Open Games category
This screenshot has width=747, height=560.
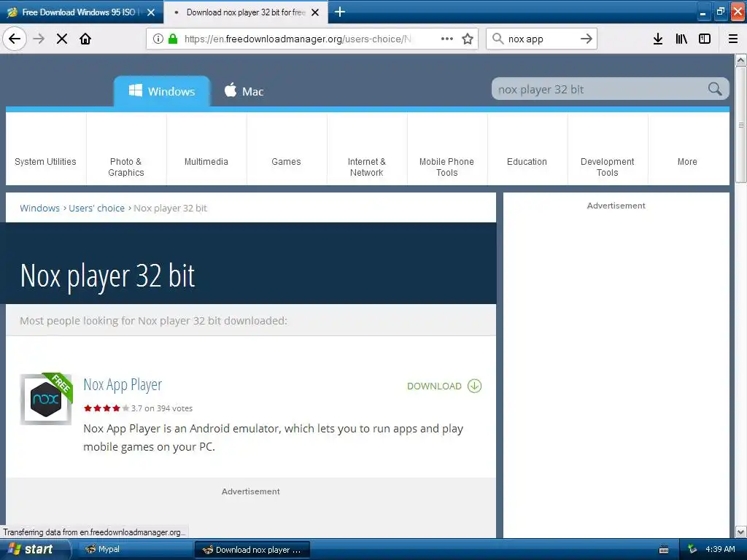286,149
